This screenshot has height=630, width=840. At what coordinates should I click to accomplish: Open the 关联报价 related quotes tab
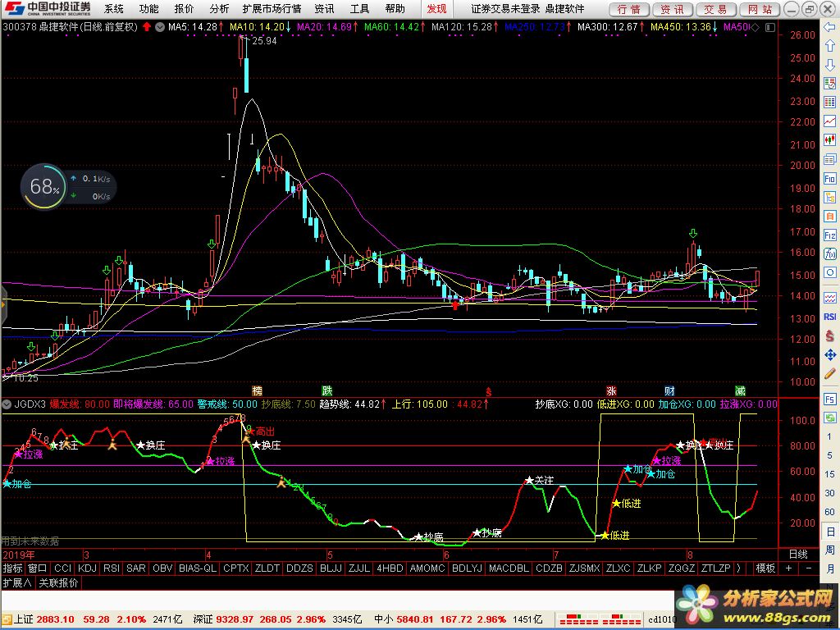(x=59, y=583)
